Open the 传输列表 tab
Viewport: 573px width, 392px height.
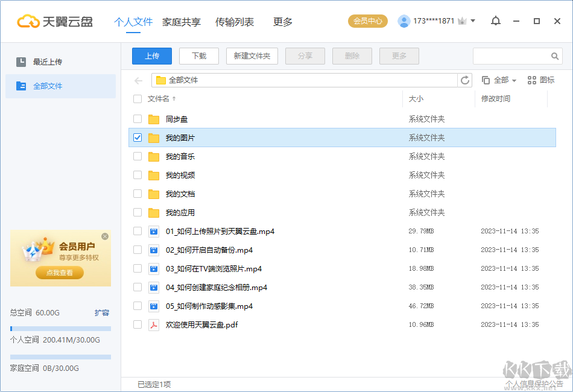pos(234,21)
